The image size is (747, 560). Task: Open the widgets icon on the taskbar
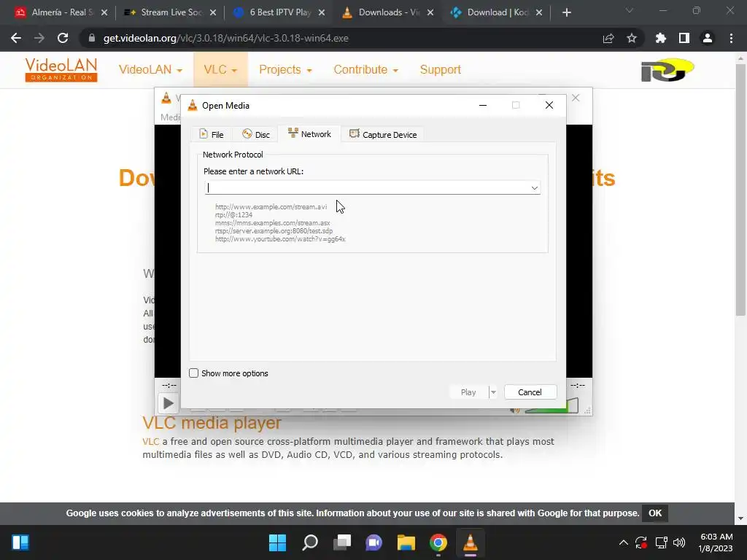pos(20,542)
